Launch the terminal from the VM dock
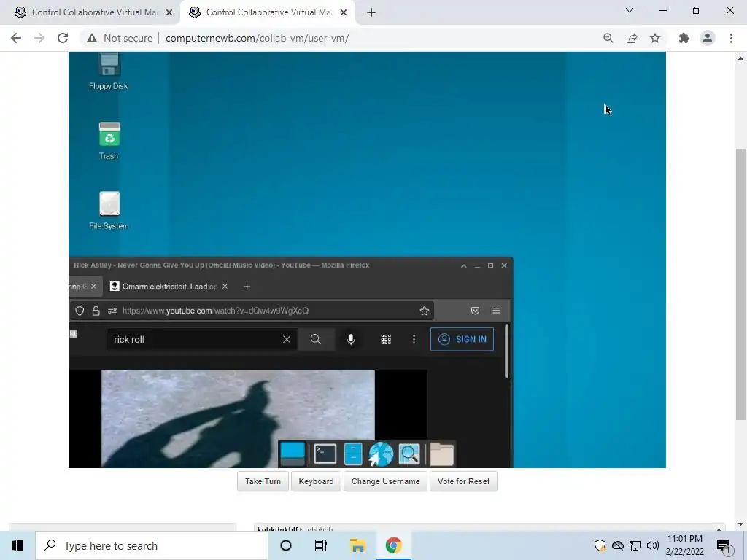Viewport: 747px width, 560px height. click(x=325, y=454)
